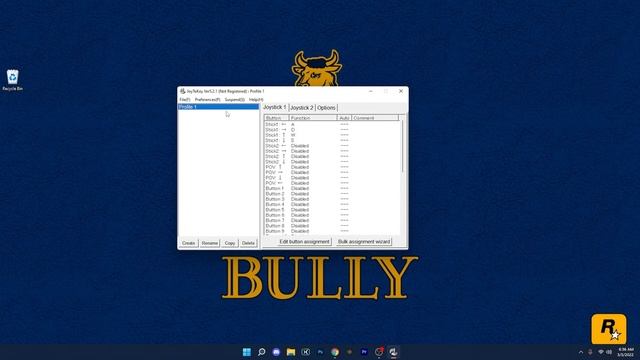Select the Button 9 row
640x360 pixels.
point(332,231)
